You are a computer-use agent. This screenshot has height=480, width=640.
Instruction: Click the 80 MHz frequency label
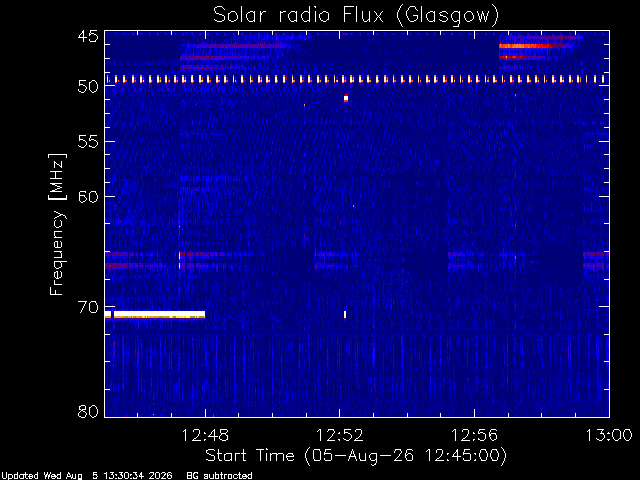point(88,411)
